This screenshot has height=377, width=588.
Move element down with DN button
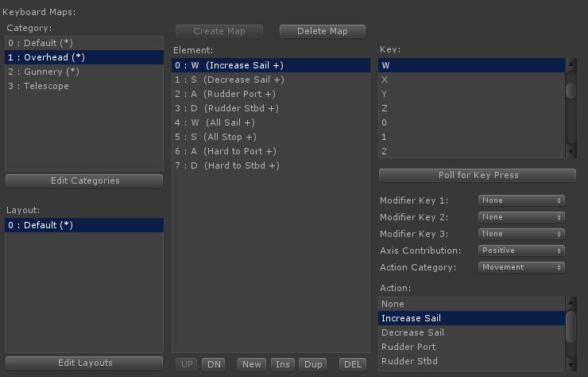[x=214, y=364]
